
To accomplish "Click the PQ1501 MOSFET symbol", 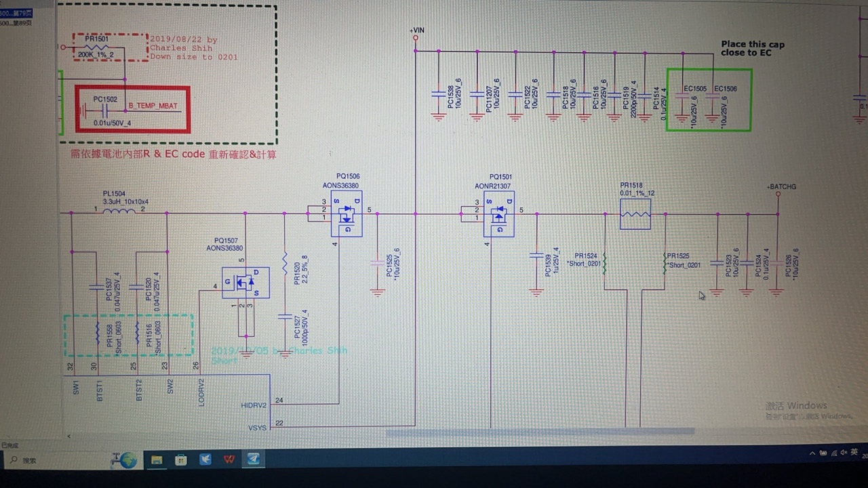I will point(498,213).
